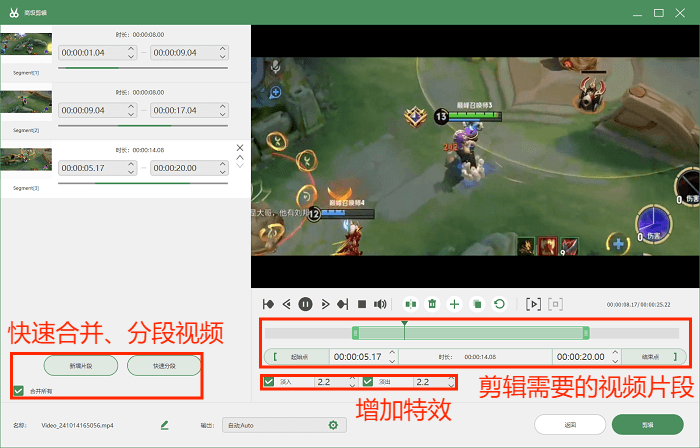Viewport: 700px width, 448px height.
Task: Open the output format Auto dropdown
Action: click(x=284, y=425)
